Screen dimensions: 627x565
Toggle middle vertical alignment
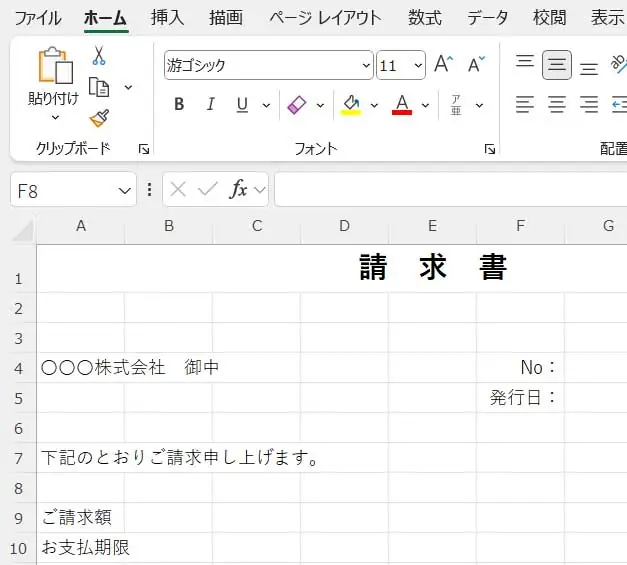557,66
